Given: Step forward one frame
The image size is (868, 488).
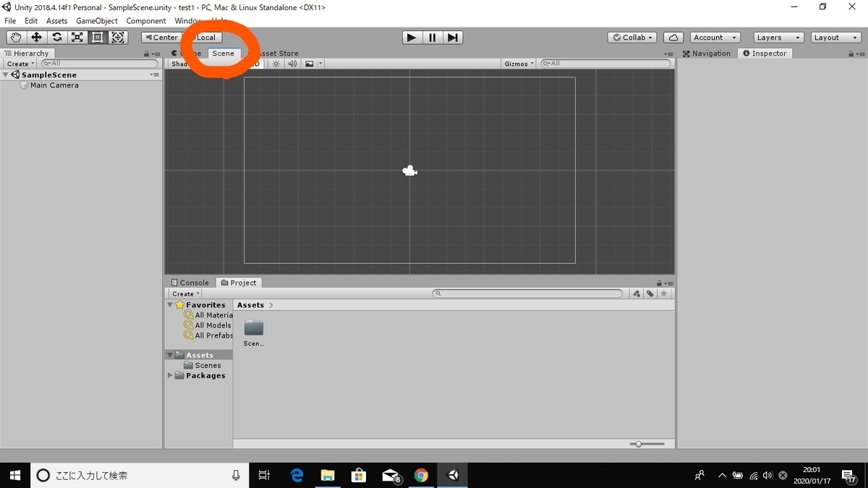Looking at the screenshot, I should [x=452, y=38].
